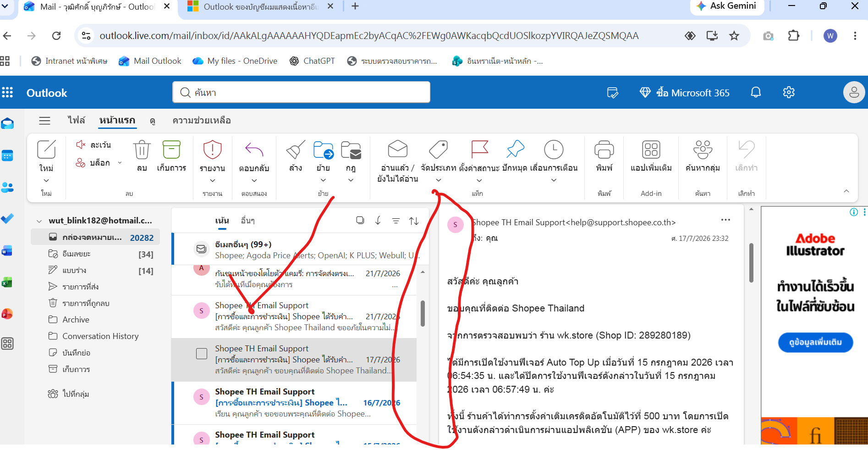Click the Ignore muted speaker icon

(x=81, y=144)
